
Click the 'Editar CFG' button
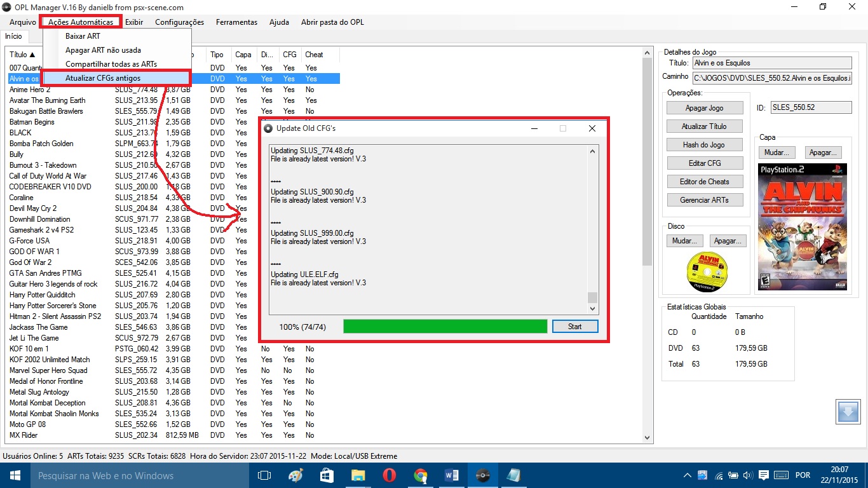[704, 163]
